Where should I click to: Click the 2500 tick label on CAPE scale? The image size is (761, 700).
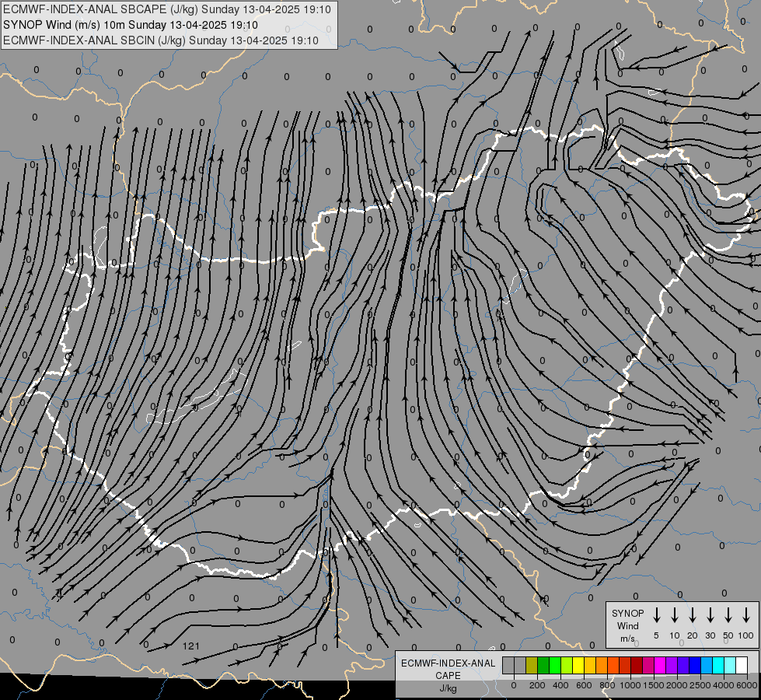700,685
